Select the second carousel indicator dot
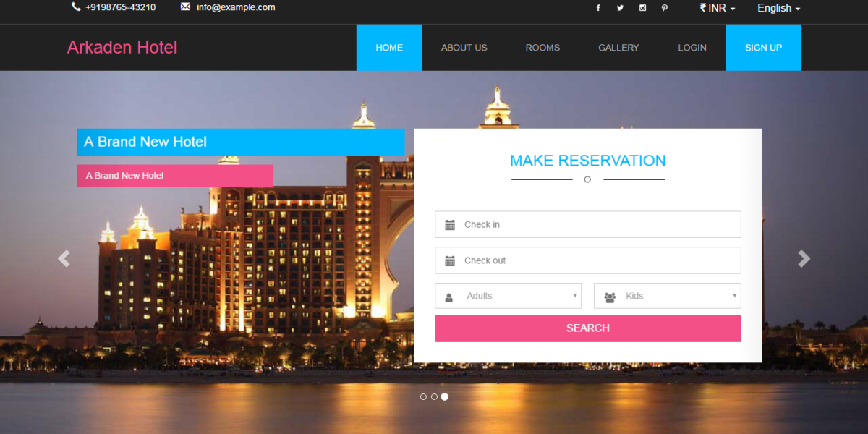868x434 pixels. [434, 396]
